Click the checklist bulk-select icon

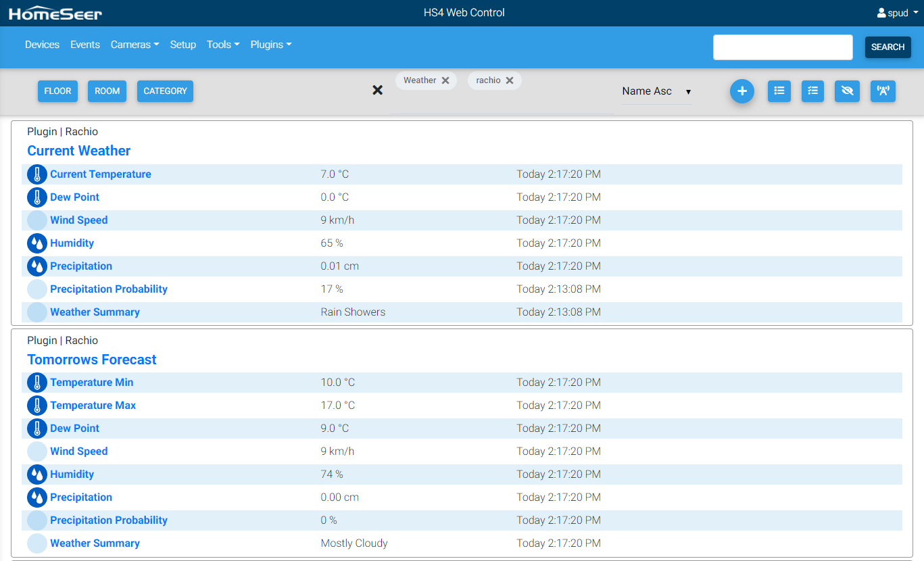812,91
